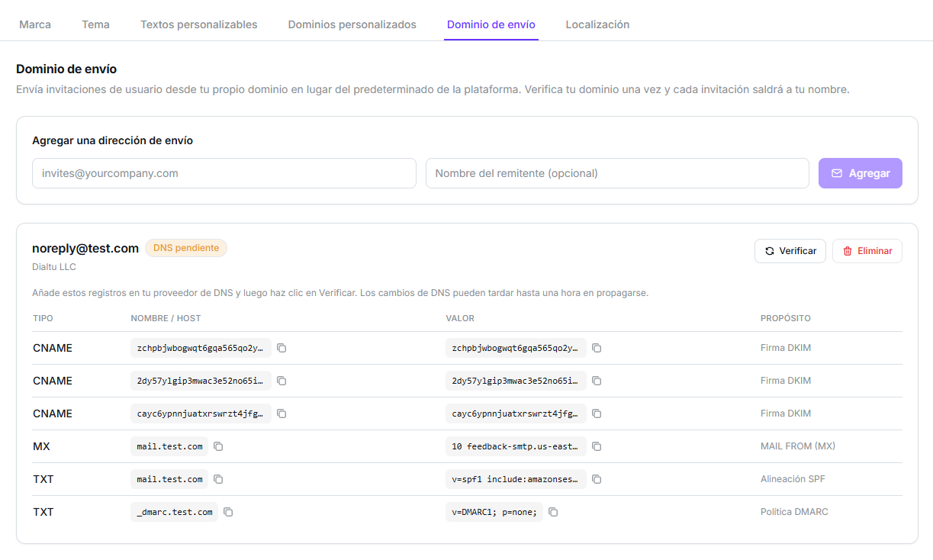Click the _dmarc.test.com host text
This screenshot has height=560, width=933.
tap(175, 512)
